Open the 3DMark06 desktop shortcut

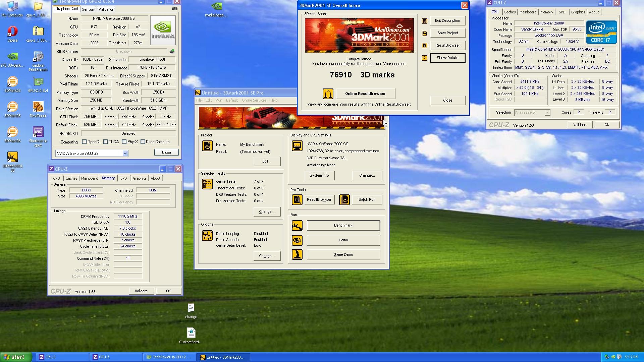(x=12, y=135)
